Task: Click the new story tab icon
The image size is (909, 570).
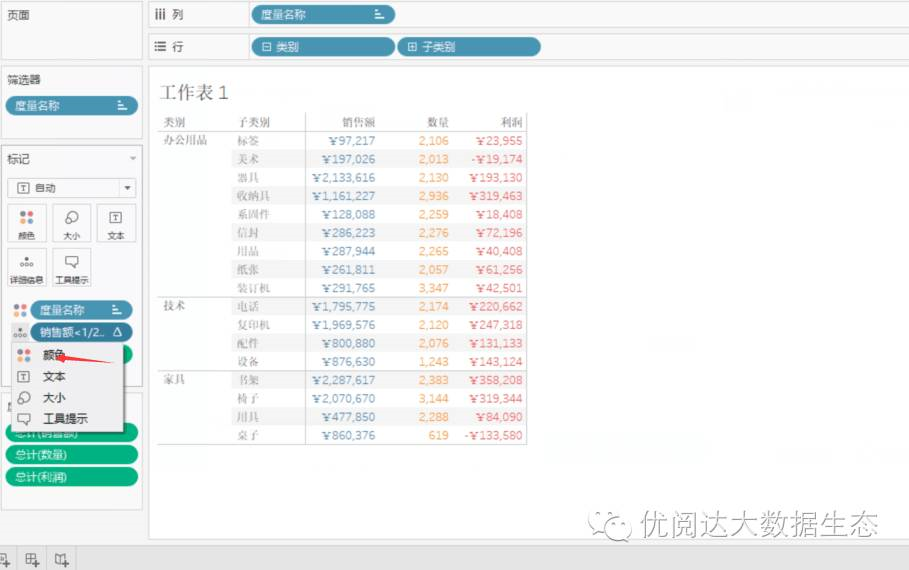Action: (61, 560)
